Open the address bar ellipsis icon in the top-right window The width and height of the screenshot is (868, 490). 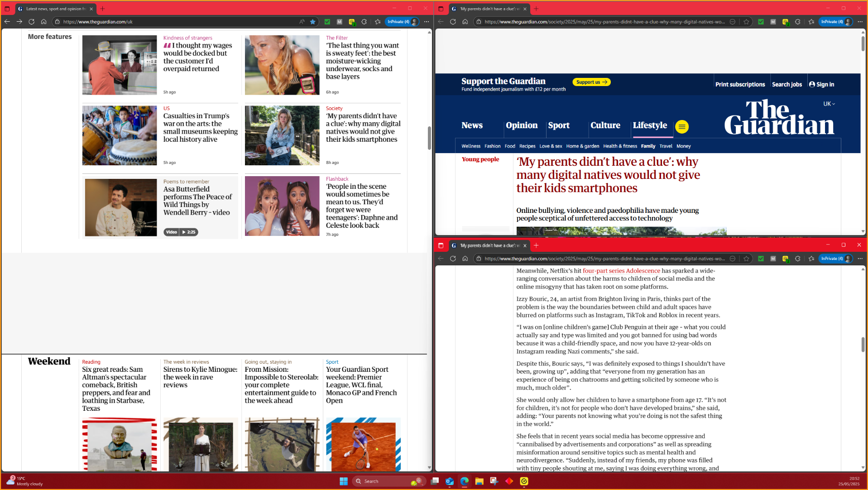coord(733,22)
